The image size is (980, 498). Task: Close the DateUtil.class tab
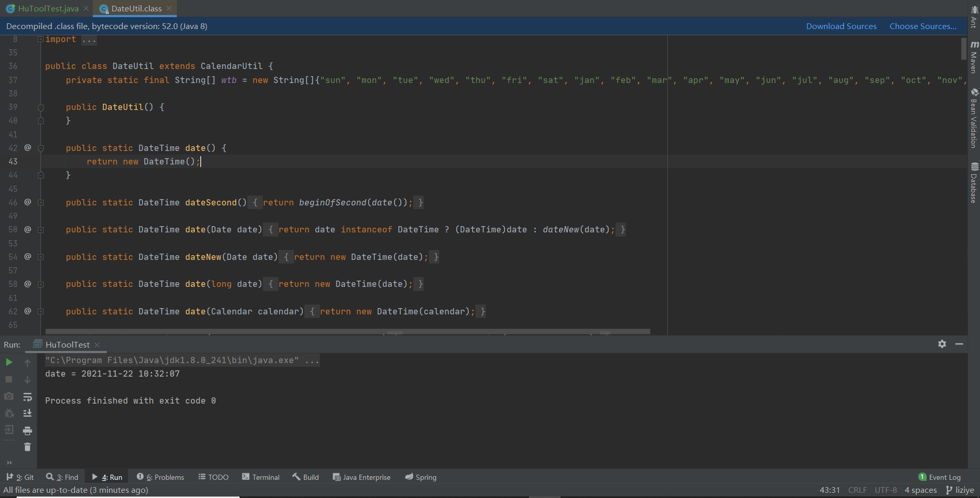169,8
